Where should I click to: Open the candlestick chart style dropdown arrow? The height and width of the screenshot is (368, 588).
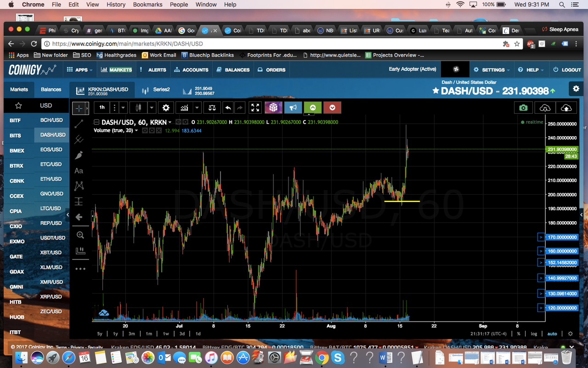(x=152, y=108)
